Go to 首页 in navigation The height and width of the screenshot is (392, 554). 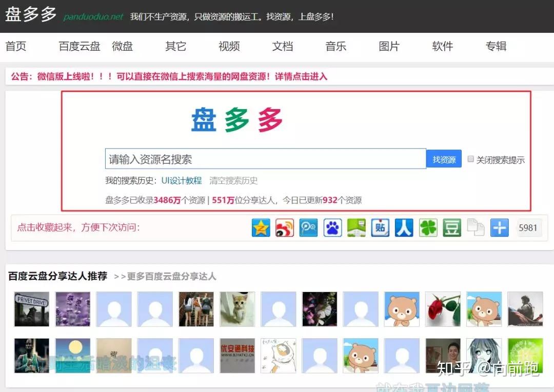(16, 46)
